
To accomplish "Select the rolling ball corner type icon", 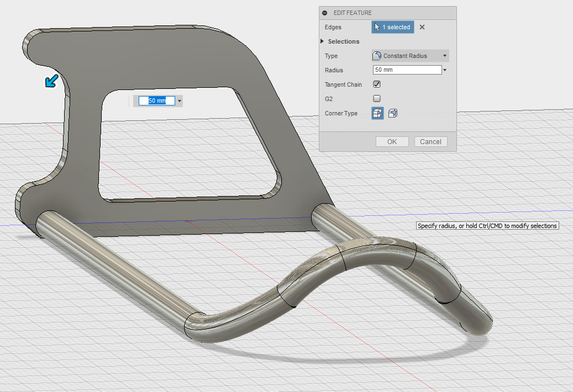I will click(377, 113).
